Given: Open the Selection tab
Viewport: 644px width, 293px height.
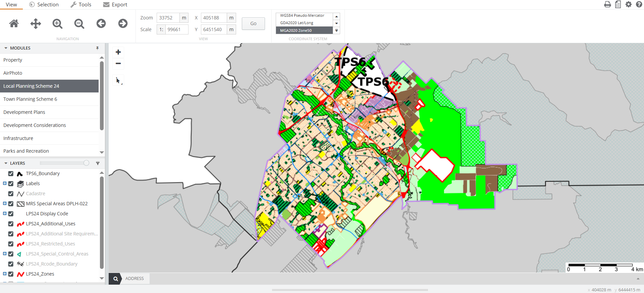Looking at the screenshot, I should pos(44,5).
